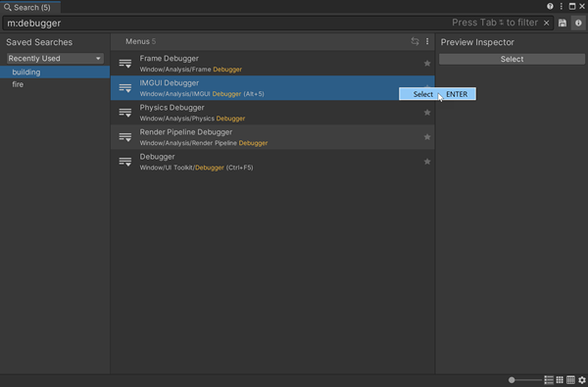Click the Press Tab to filter hint
Screen dimensions: 588x387
click(495, 23)
